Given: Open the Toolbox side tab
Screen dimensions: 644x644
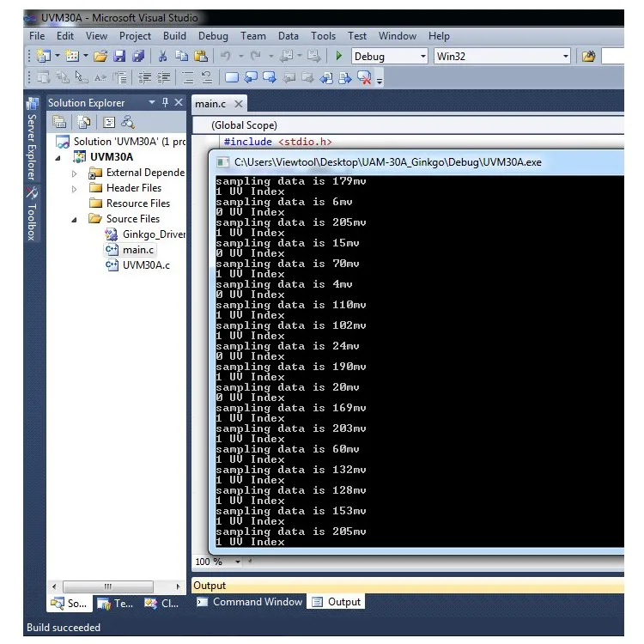Looking at the screenshot, I should pos(32,214).
